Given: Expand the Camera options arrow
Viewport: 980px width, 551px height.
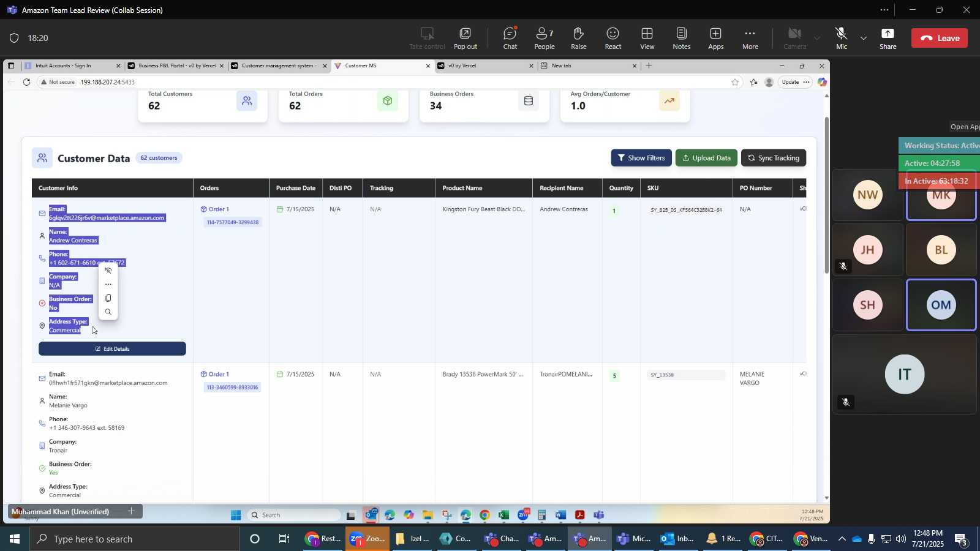Looking at the screenshot, I should coord(816,38).
